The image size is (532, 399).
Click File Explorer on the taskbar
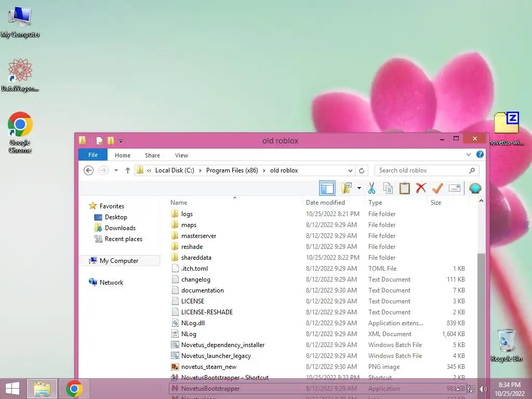click(x=42, y=389)
